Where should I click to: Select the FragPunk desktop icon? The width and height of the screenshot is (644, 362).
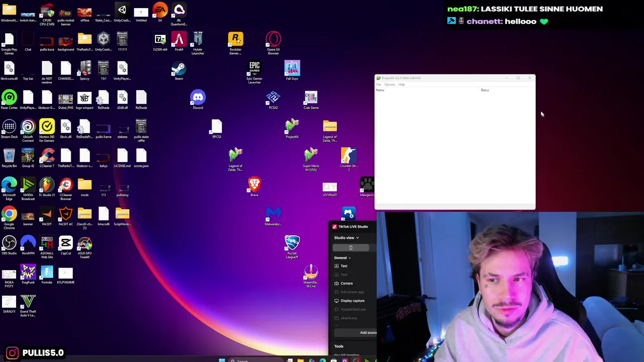click(28, 275)
